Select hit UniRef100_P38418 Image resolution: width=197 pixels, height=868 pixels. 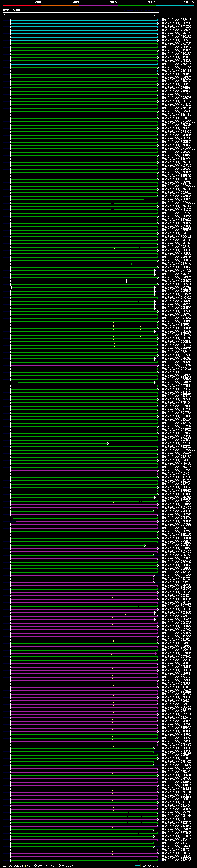pyautogui.click(x=176, y=20)
